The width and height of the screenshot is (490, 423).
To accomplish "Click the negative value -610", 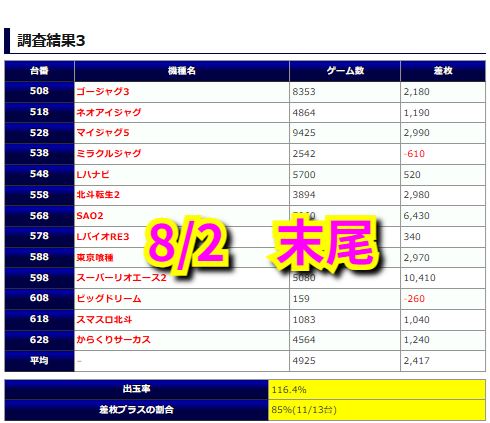I will (414, 154).
